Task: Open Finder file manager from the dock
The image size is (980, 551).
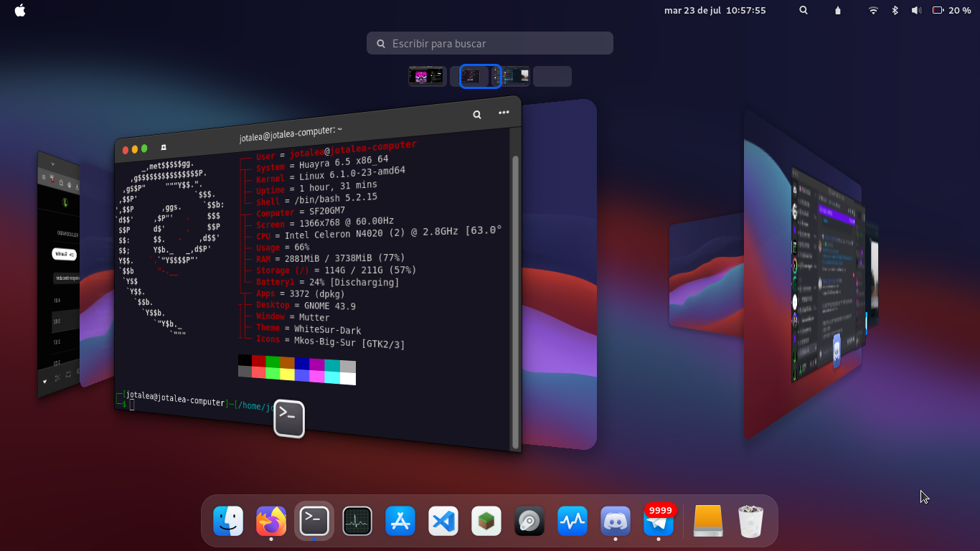Action: tap(228, 521)
